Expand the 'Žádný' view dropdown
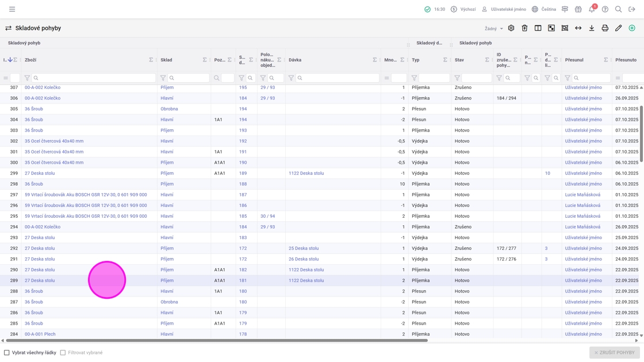Image resolution: width=644 pixels, height=362 pixels. coord(493,29)
